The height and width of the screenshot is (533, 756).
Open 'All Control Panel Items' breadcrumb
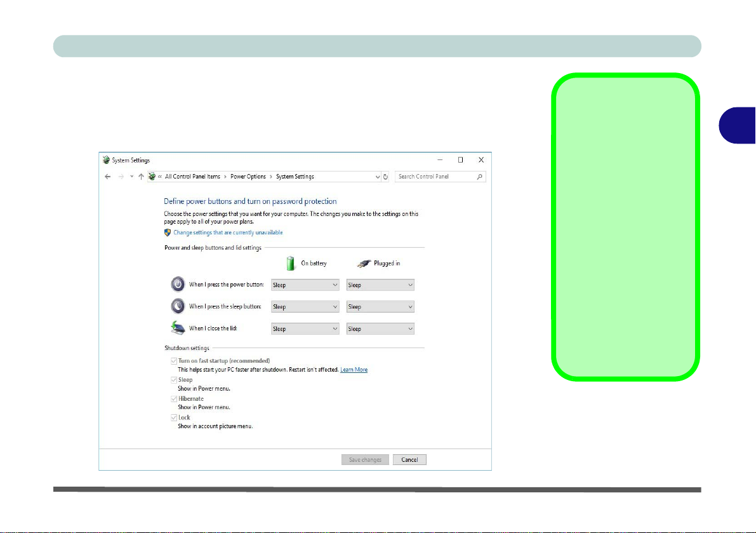[x=192, y=177]
